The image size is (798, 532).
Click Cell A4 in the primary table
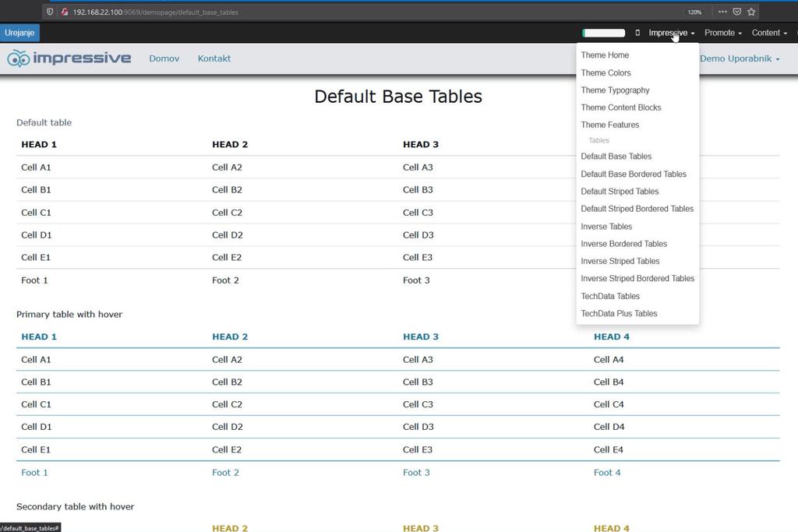(x=608, y=360)
